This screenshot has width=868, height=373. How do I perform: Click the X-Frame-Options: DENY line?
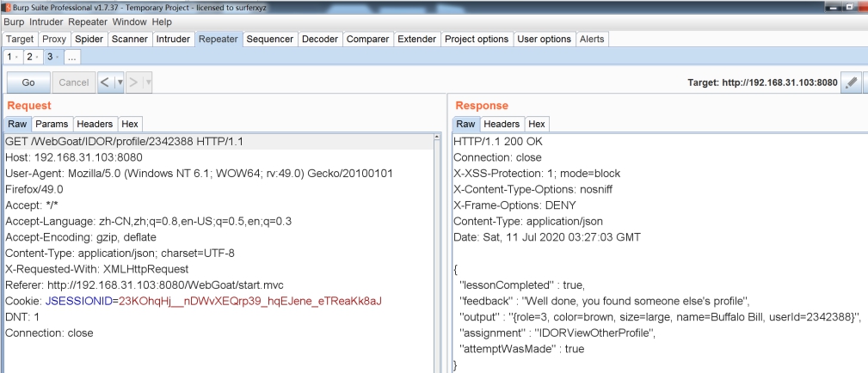[514, 205]
